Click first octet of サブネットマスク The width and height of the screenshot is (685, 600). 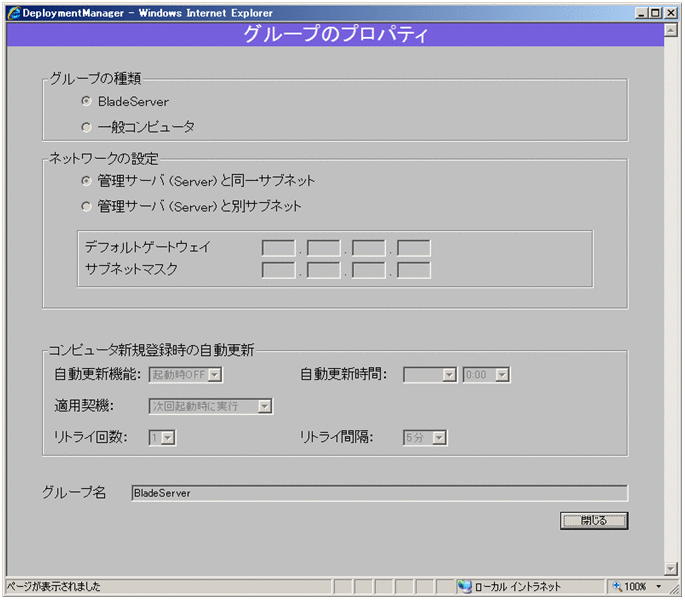coord(278,270)
